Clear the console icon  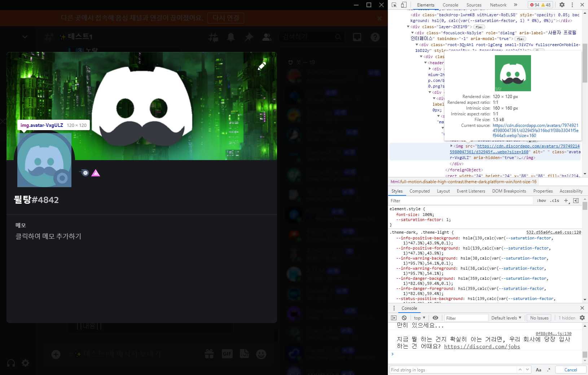[x=404, y=318]
